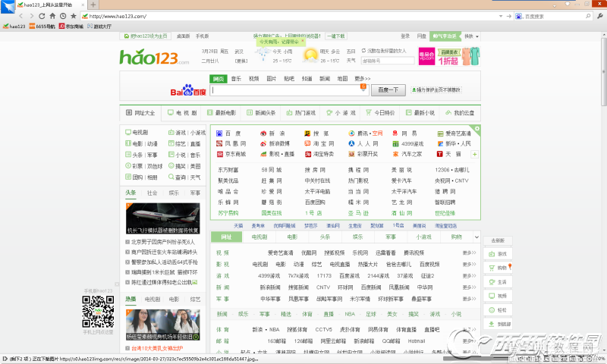
Task: Open JD bookmark in bookmarks bar
Action: (x=71, y=27)
